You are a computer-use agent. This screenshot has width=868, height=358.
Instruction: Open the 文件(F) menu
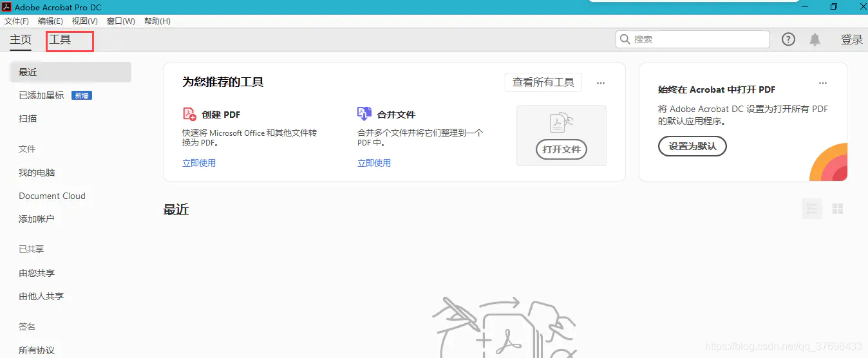pyautogui.click(x=17, y=21)
